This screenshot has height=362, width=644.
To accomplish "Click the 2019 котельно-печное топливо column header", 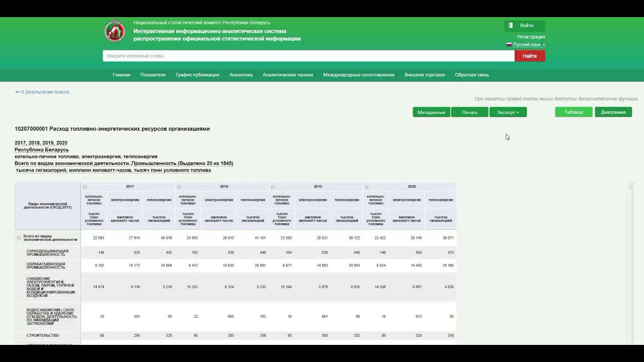I will tap(282, 200).
